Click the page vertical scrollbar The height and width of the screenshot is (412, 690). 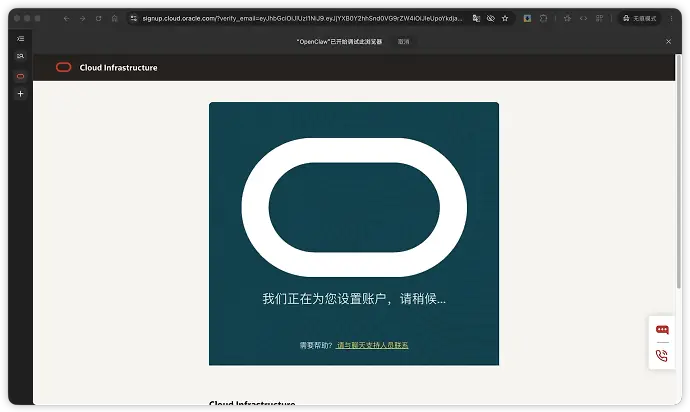679,172
